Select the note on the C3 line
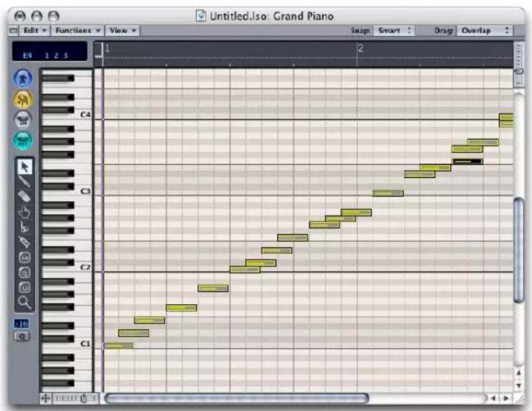 pyautogui.click(x=388, y=193)
